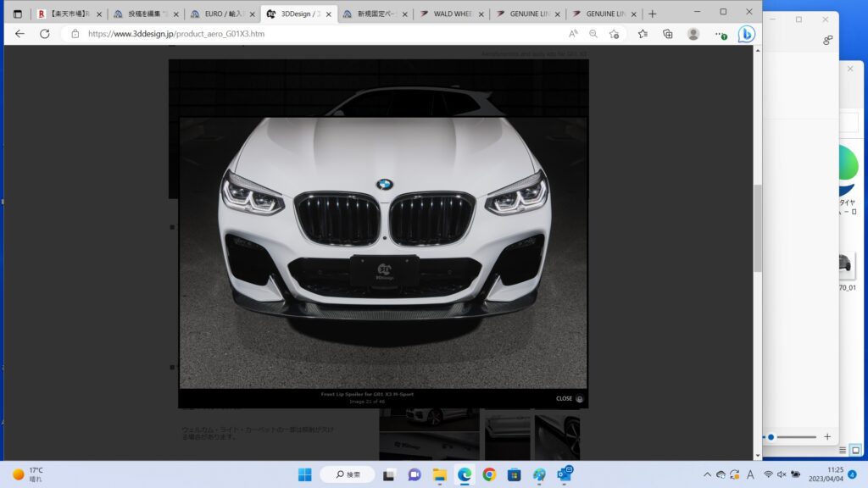Show hidden system tray icons chevron
Image resolution: width=868 pixels, height=488 pixels.
tap(707, 474)
